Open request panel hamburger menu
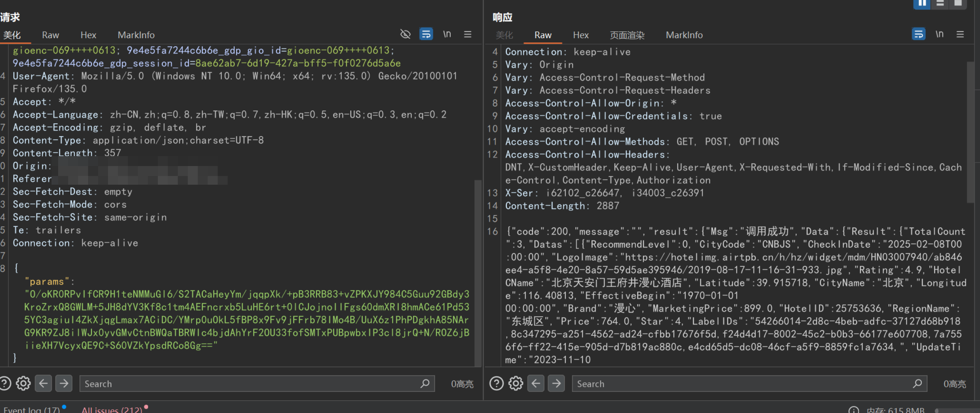The height and width of the screenshot is (413, 980). [x=468, y=34]
